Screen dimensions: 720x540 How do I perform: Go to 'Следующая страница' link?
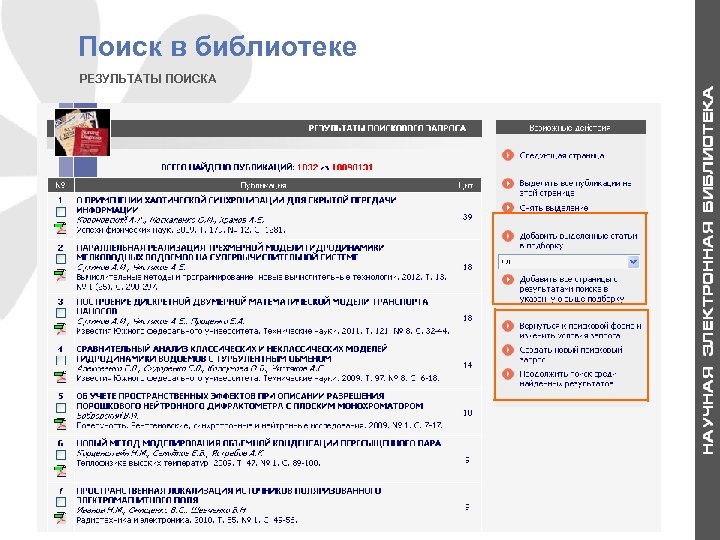coord(562,156)
